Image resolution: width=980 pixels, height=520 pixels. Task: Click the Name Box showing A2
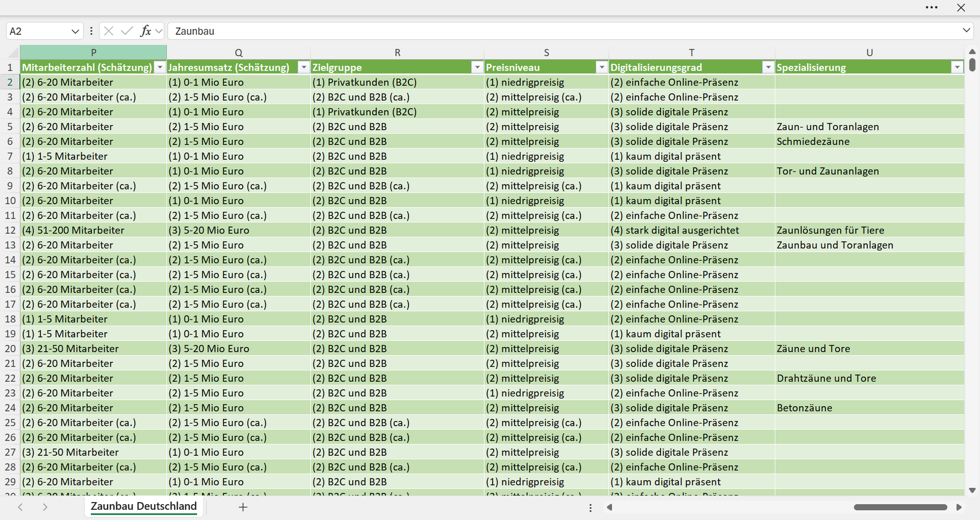pyautogui.click(x=38, y=31)
